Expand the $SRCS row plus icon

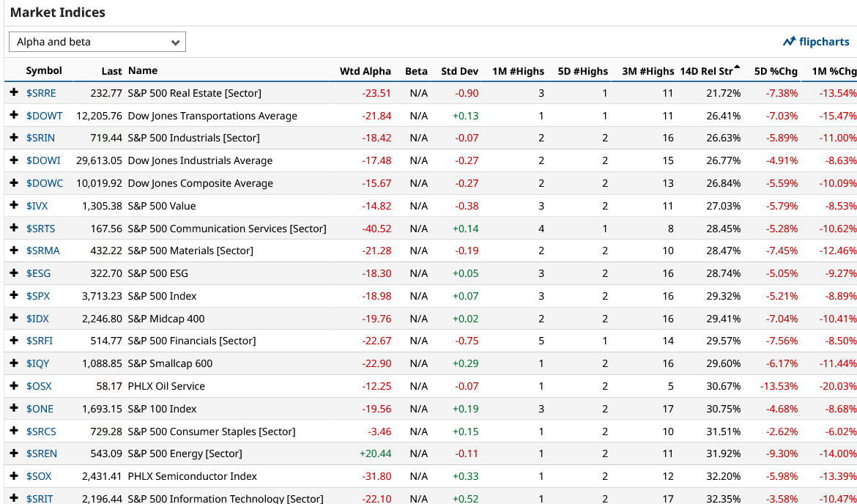[x=14, y=431]
